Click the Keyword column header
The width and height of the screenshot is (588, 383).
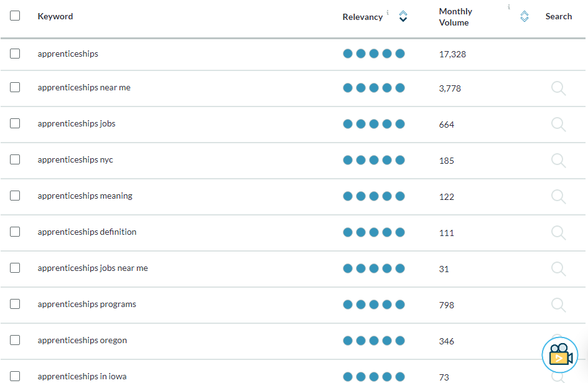click(55, 17)
